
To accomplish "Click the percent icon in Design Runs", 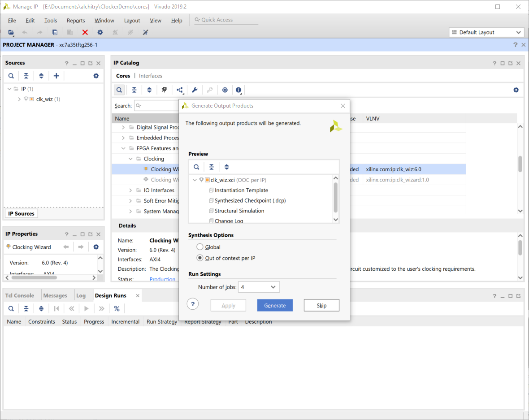I will tap(117, 309).
